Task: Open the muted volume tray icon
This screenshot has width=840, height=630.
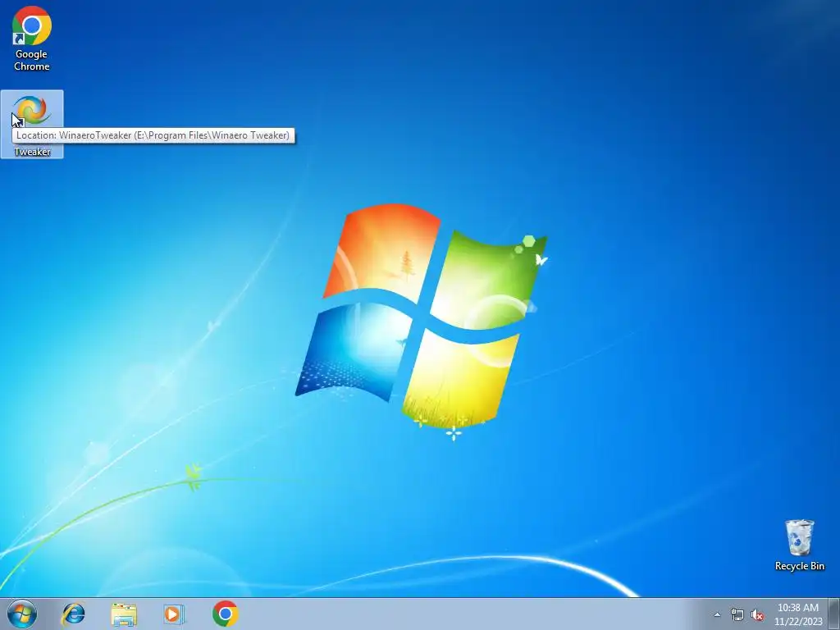Action: 757,614
